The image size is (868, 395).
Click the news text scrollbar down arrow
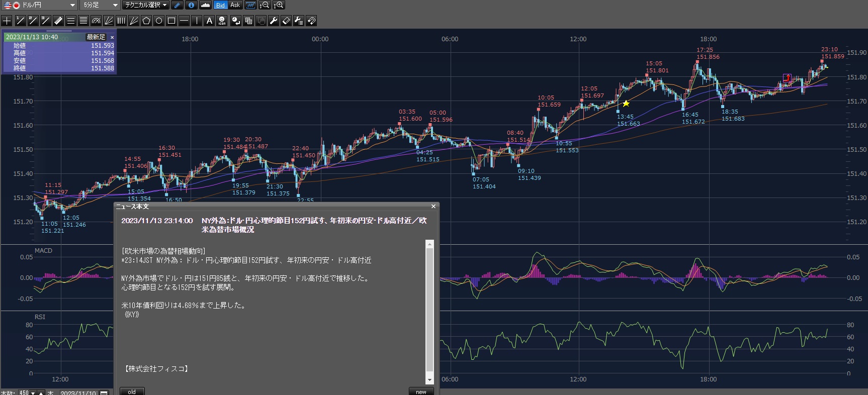(x=429, y=380)
